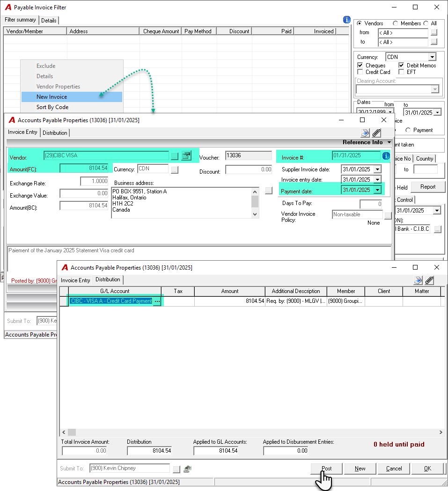Open the currency lookup ellipsis next to CDN
This screenshot has height=491, width=448.
(x=175, y=169)
